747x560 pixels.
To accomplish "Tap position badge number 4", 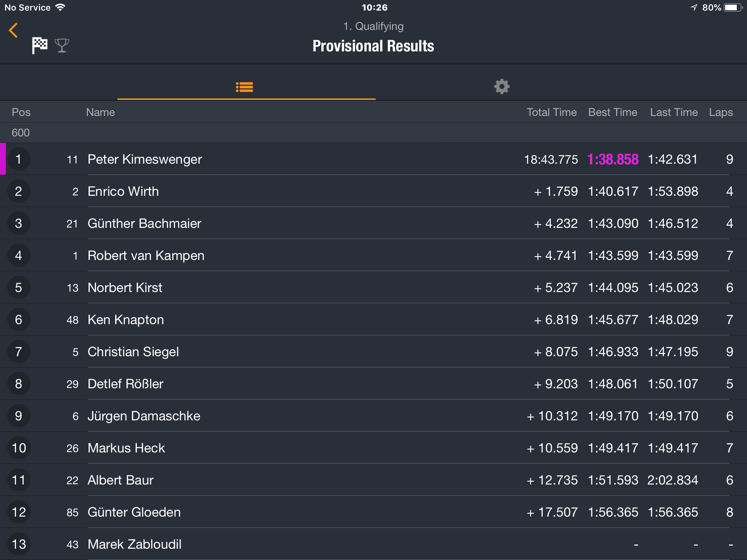I will tap(19, 255).
